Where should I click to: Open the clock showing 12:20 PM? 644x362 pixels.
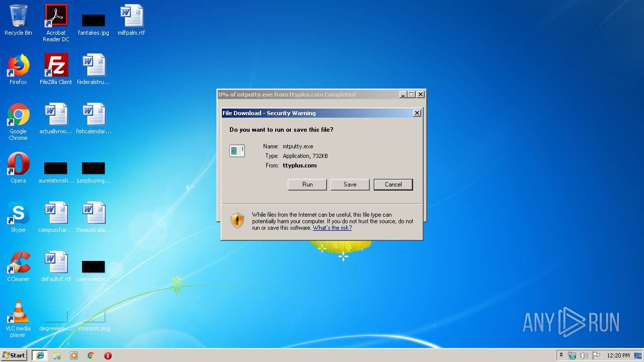[x=618, y=355]
